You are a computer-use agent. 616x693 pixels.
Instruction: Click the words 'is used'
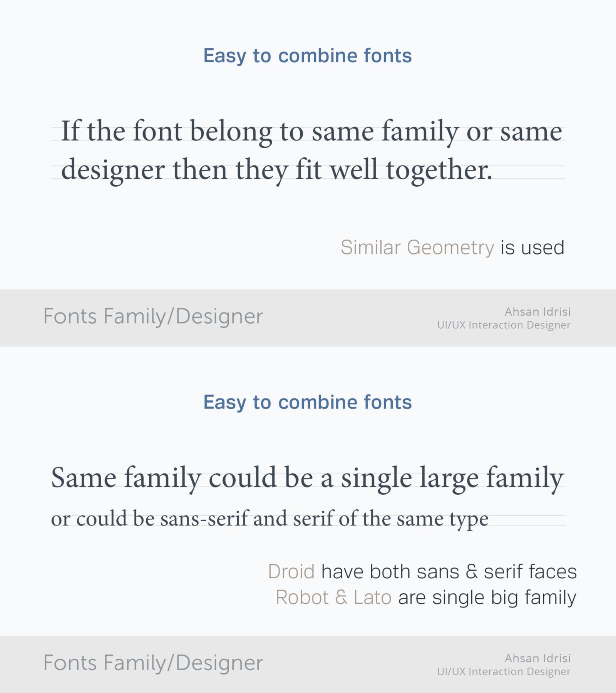532,248
